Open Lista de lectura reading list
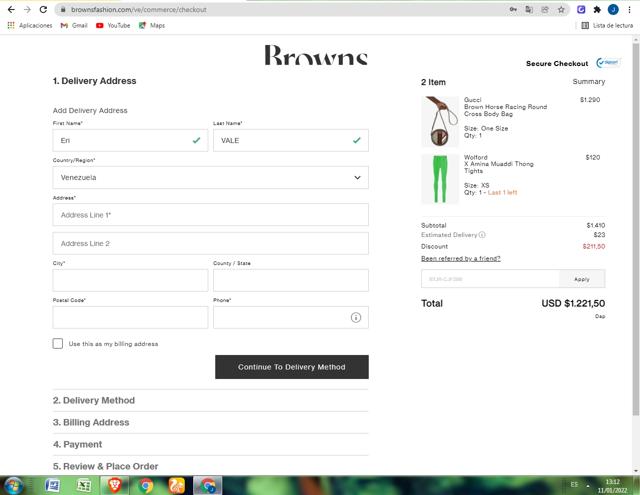This screenshot has height=495, width=640. (607, 25)
